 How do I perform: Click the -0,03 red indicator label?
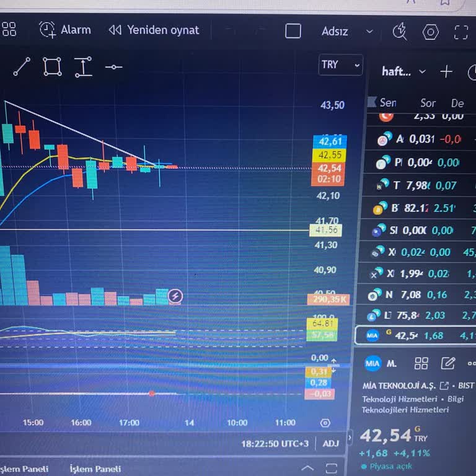[x=320, y=394]
